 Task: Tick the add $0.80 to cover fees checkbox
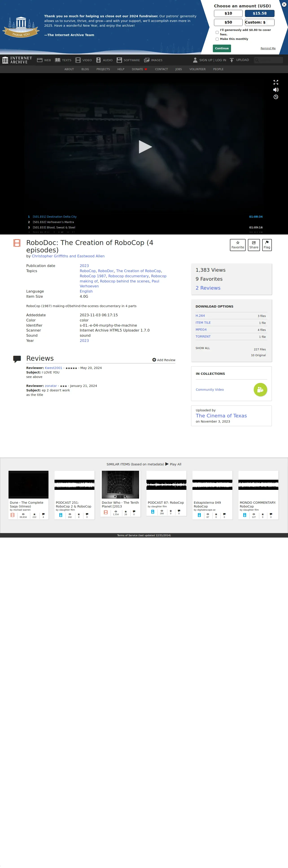217,32
